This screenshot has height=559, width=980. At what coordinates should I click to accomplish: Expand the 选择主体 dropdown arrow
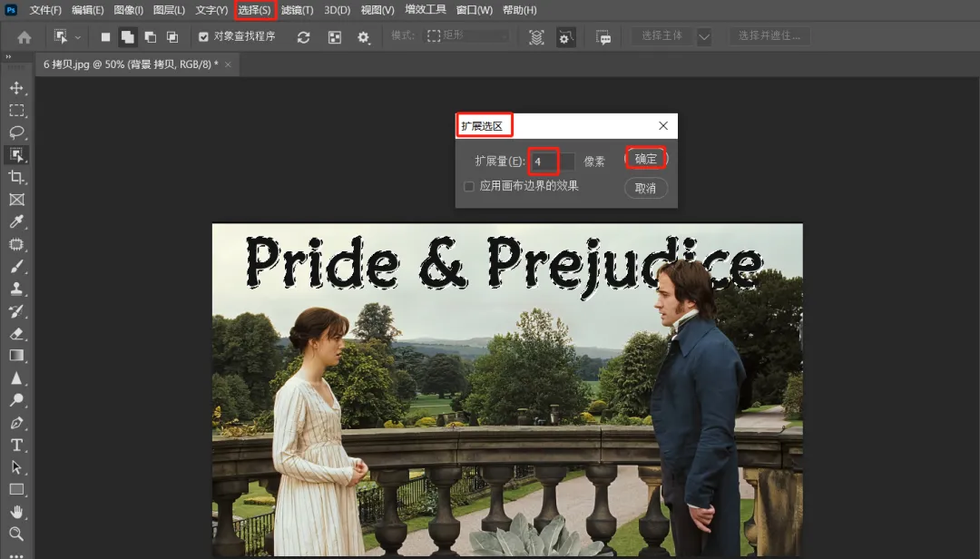pos(704,36)
